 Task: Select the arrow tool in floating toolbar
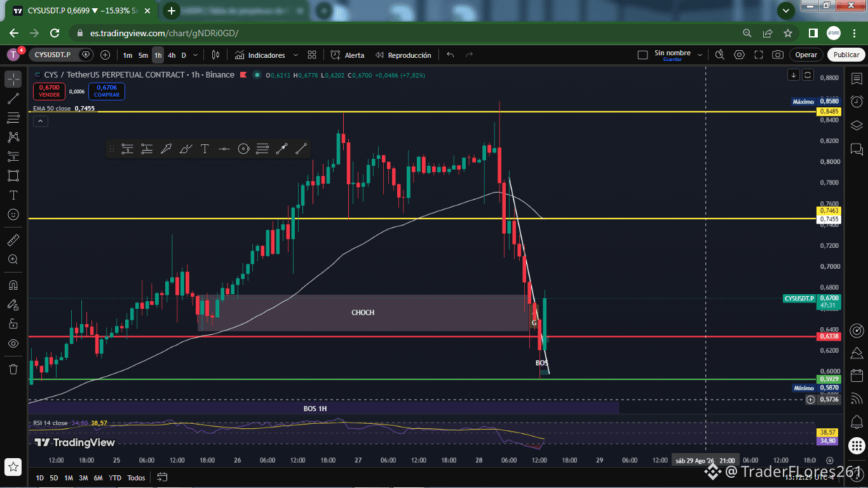click(x=166, y=149)
